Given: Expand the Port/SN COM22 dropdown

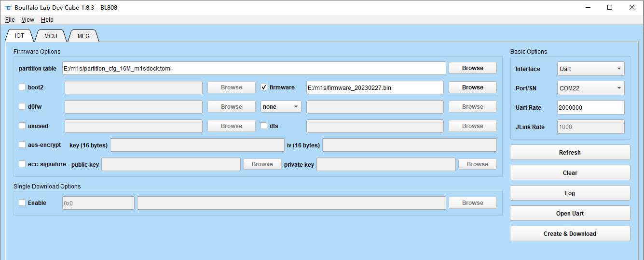Looking at the screenshot, I should (x=590, y=88).
